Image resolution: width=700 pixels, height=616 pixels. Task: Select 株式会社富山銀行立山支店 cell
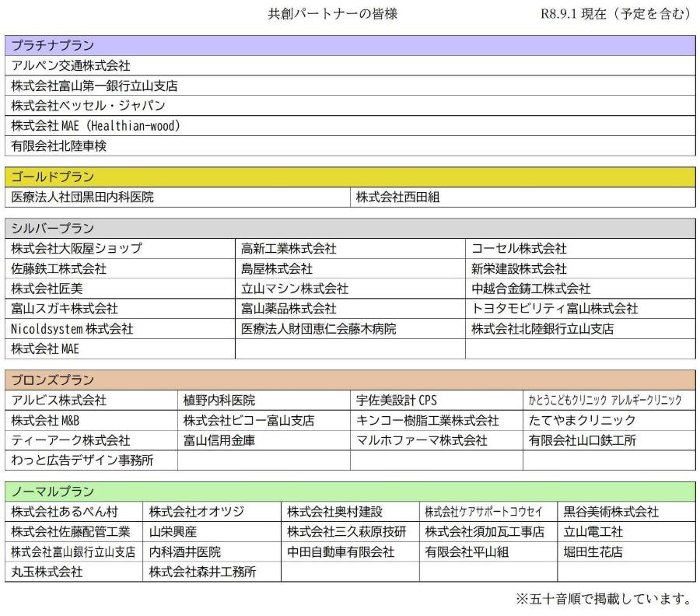pos(74,552)
